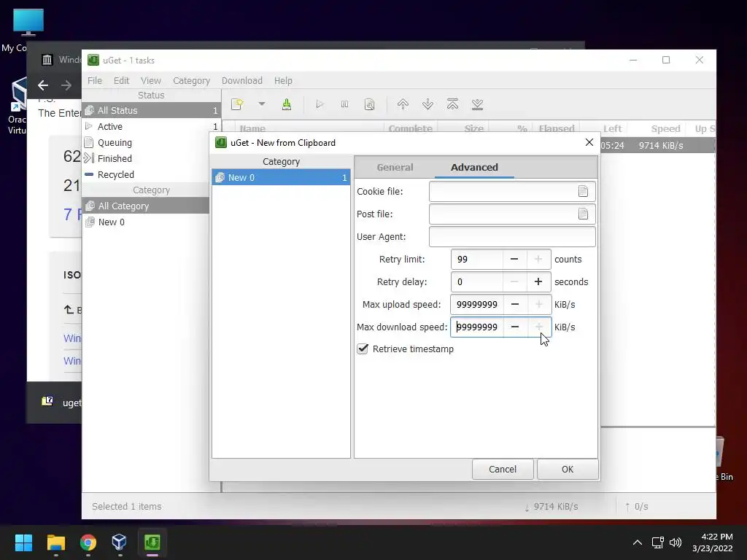
Task: Click the Cancel button
Action: (503, 469)
